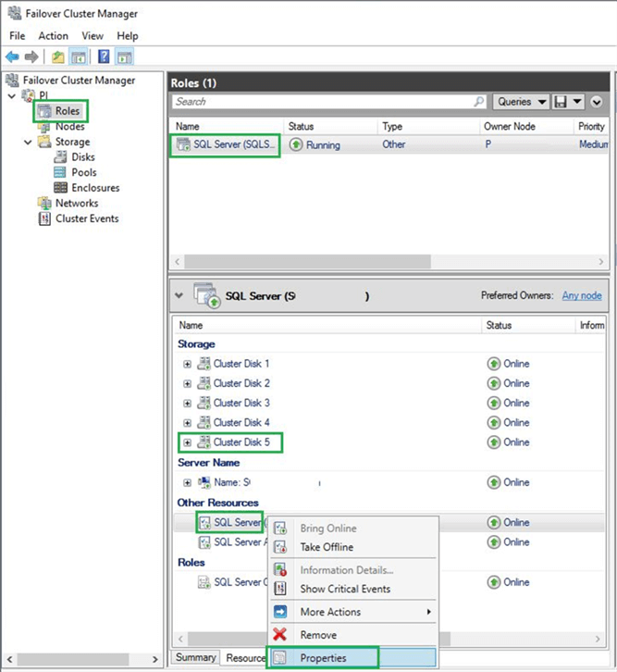Open the View menu
The width and height of the screenshot is (617, 672).
pyautogui.click(x=93, y=35)
